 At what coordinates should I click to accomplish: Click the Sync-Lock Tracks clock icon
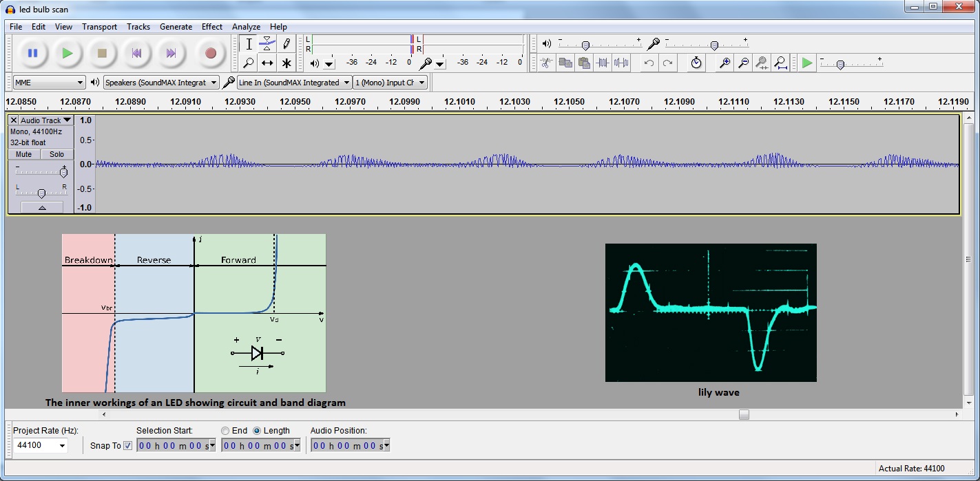(696, 63)
